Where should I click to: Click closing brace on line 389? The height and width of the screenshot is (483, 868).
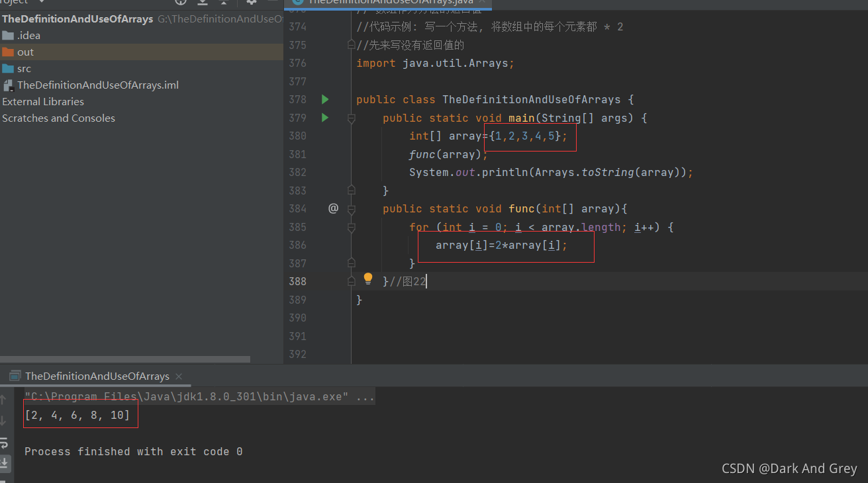pyautogui.click(x=360, y=300)
